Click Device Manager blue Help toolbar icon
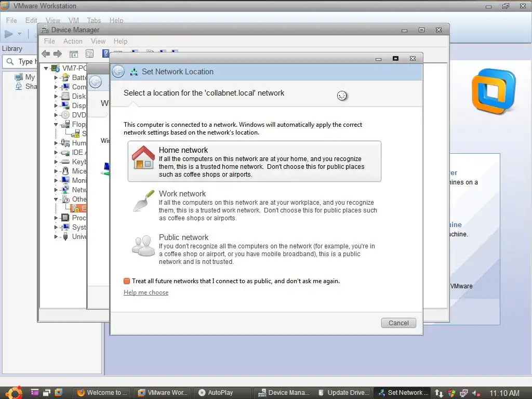The width and height of the screenshot is (532, 399). tap(105, 54)
